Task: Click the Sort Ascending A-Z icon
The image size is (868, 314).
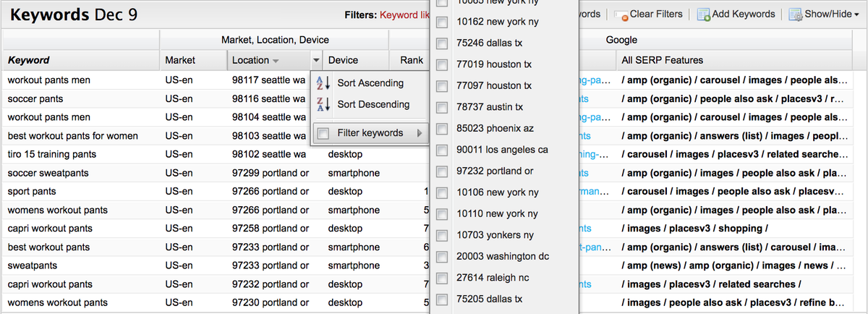Action: click(323, 83)
